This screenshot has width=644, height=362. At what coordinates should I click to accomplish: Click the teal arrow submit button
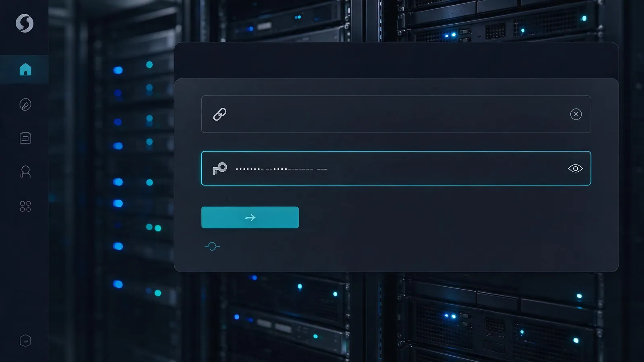(250, 218)
